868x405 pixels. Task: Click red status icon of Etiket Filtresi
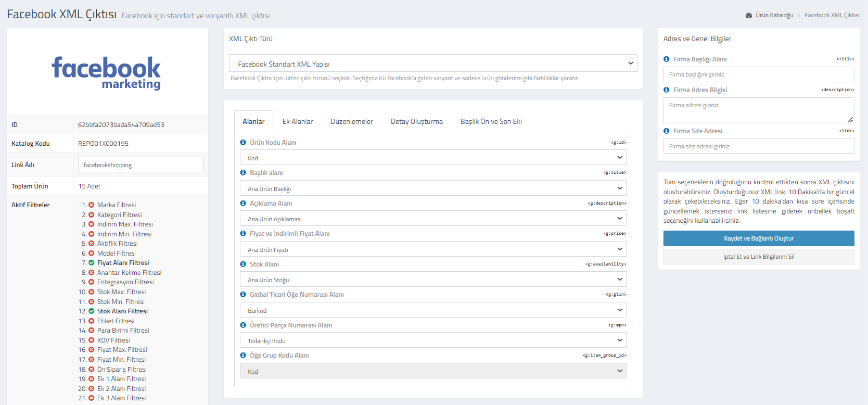(x=92, y=321)
